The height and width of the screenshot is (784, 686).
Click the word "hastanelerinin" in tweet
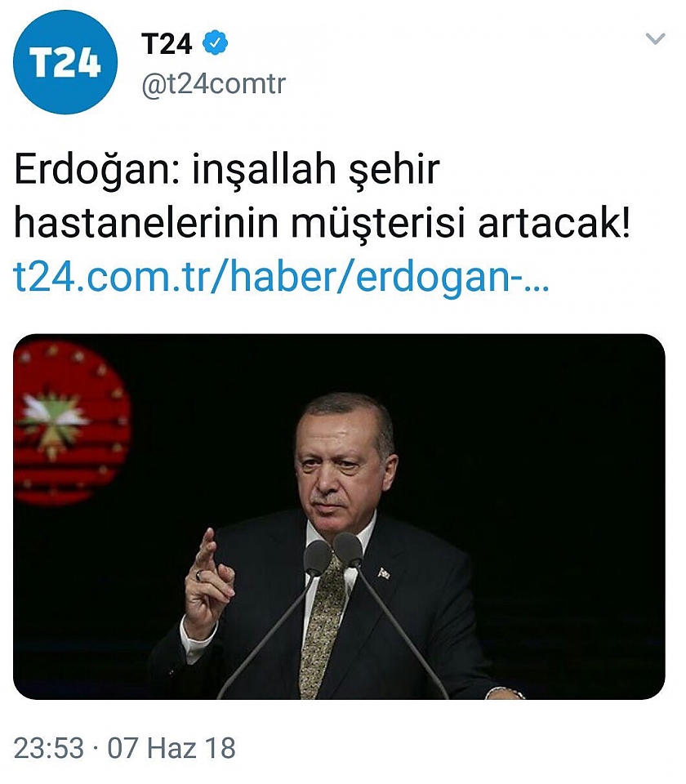[146, 223]
